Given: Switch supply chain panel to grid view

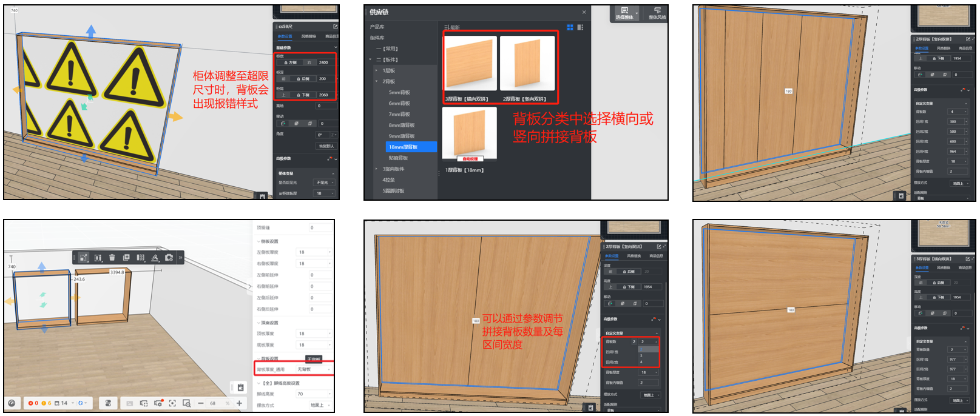Looking at the screenshot, I should 570,27.
